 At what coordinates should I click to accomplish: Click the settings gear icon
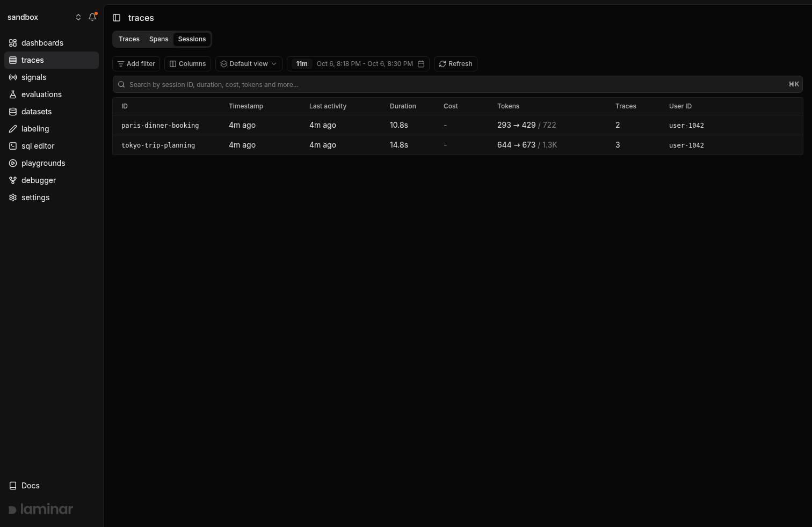[13, 197]
